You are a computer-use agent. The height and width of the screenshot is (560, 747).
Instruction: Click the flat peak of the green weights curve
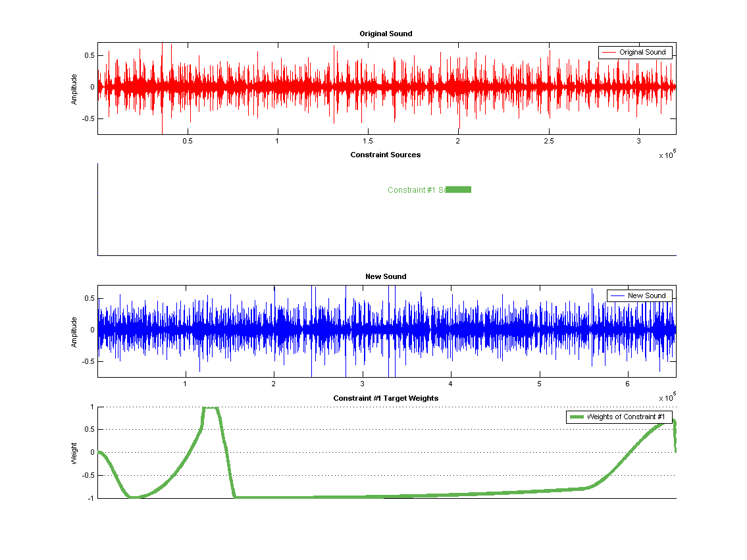[x=210, y=408]
